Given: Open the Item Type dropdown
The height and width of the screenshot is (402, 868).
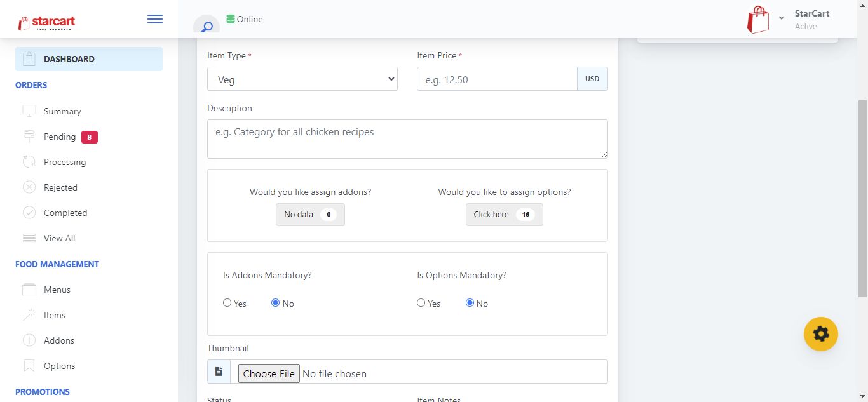Looking at the screenshot, I should click(x=302, y=79).
